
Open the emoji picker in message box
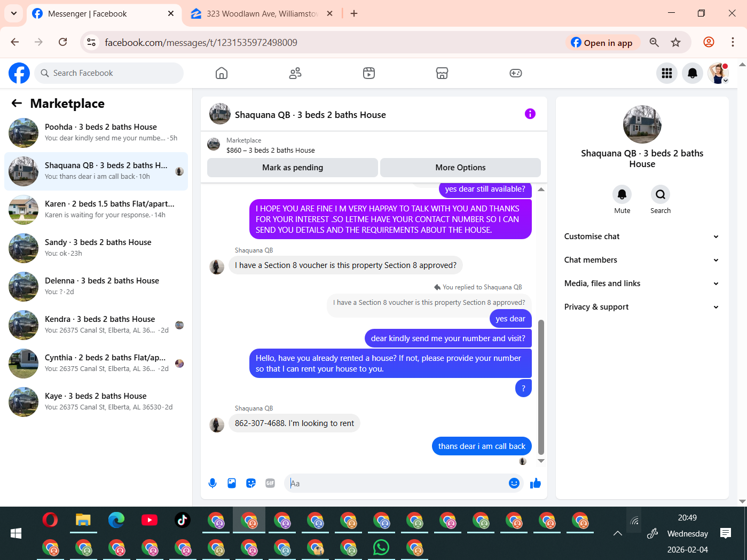[x=514, y=483]
